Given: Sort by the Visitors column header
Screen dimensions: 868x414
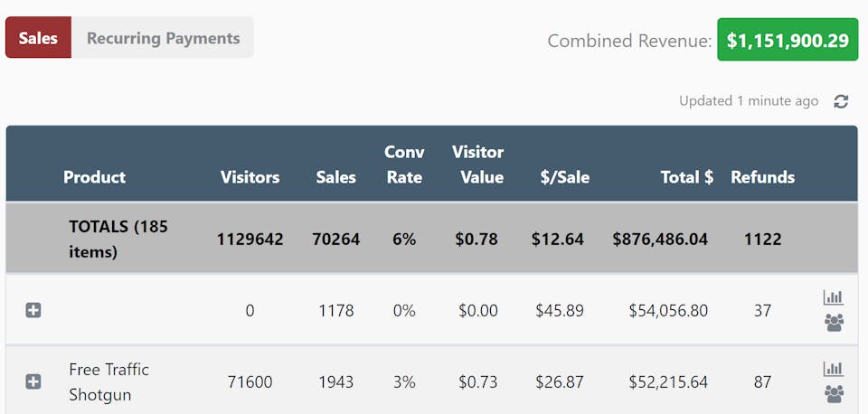Looking at the screenshot, I should click(x=250, y=177).
